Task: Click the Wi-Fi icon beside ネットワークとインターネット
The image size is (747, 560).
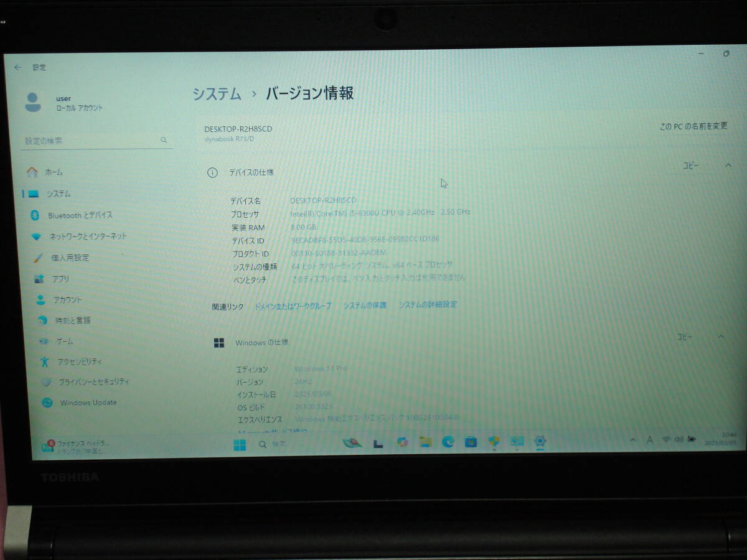Action: [36, 236]
